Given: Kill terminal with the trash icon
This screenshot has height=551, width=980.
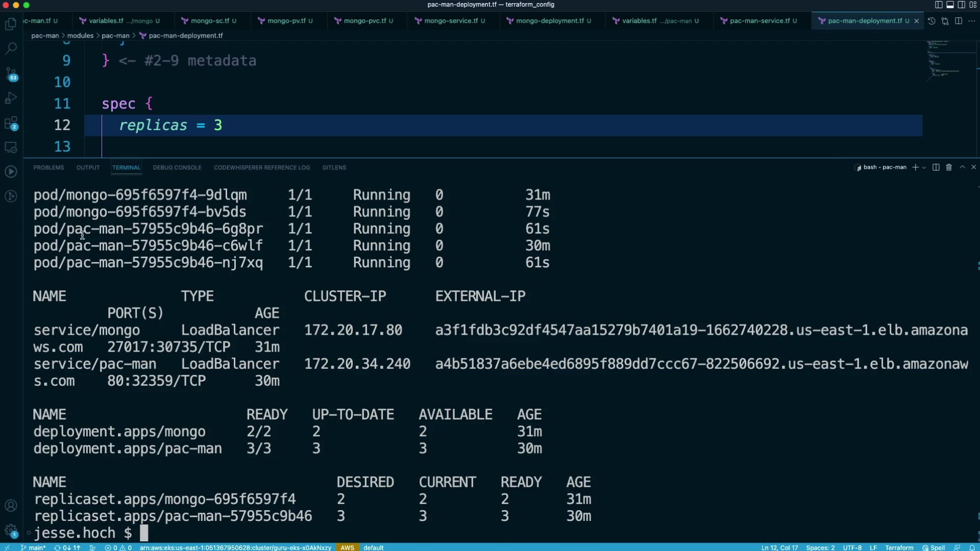Looking at the screenshot, I should [x=949, y=167].
